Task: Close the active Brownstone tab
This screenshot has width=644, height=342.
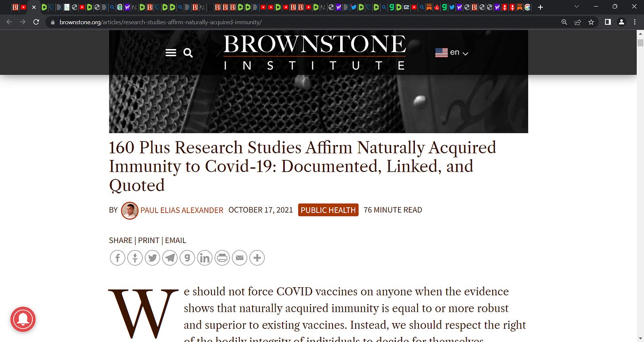Action: 34,7
